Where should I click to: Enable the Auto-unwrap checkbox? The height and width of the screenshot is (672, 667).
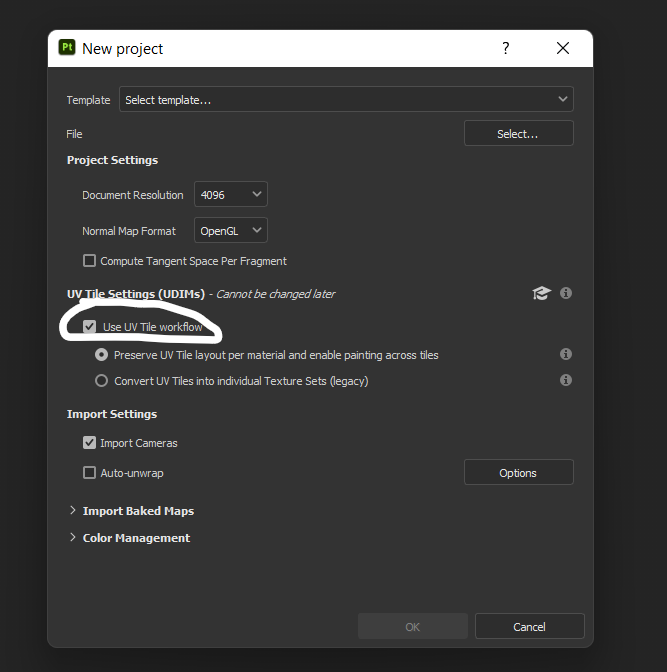tap(90, 473)
